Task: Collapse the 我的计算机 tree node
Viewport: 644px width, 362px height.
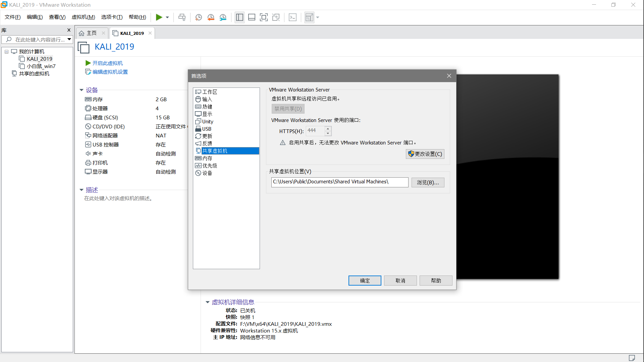Action: point(6,52)
